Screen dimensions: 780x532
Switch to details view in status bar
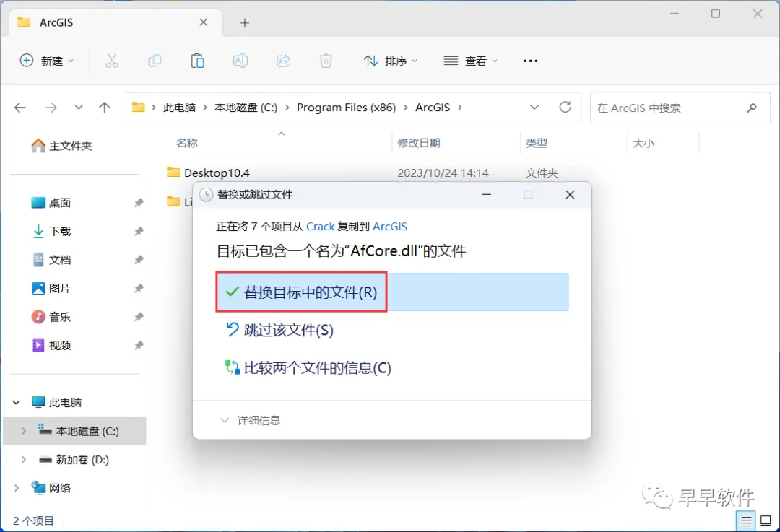pos(745,521)
